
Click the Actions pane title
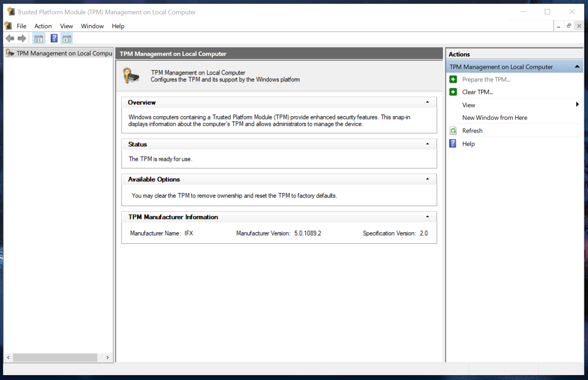point(459,54)
